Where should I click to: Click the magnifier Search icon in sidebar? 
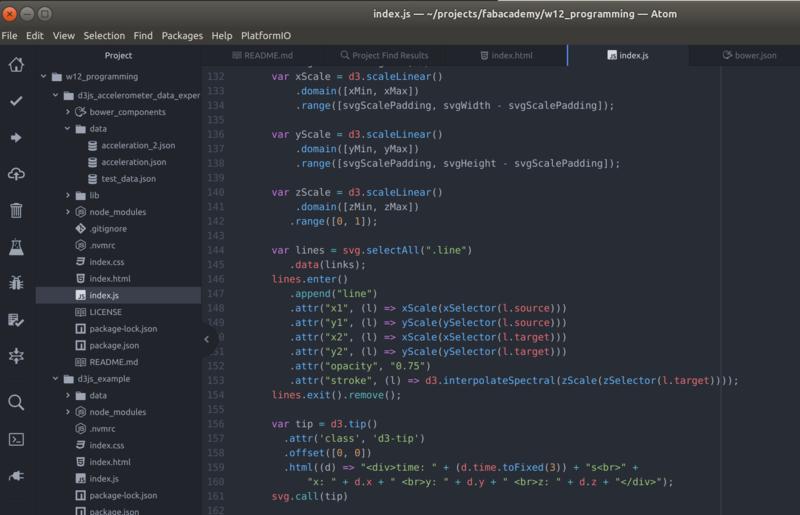click(16, 403)
